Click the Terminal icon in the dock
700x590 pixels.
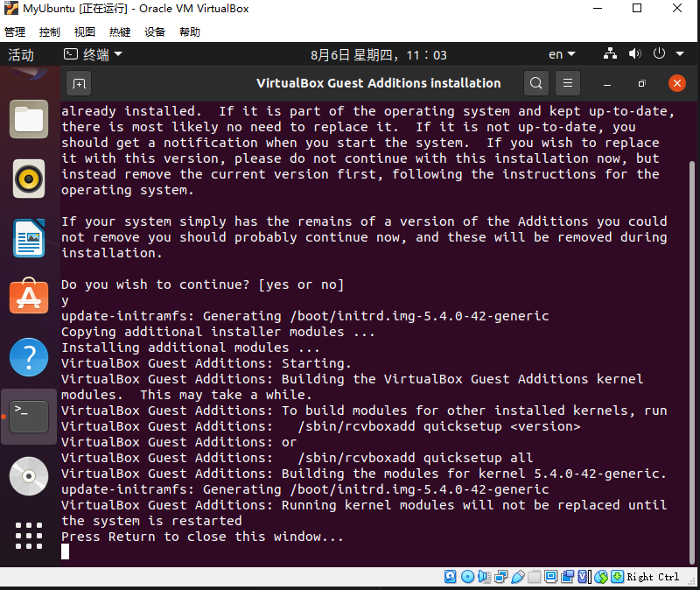click(29, 417)
